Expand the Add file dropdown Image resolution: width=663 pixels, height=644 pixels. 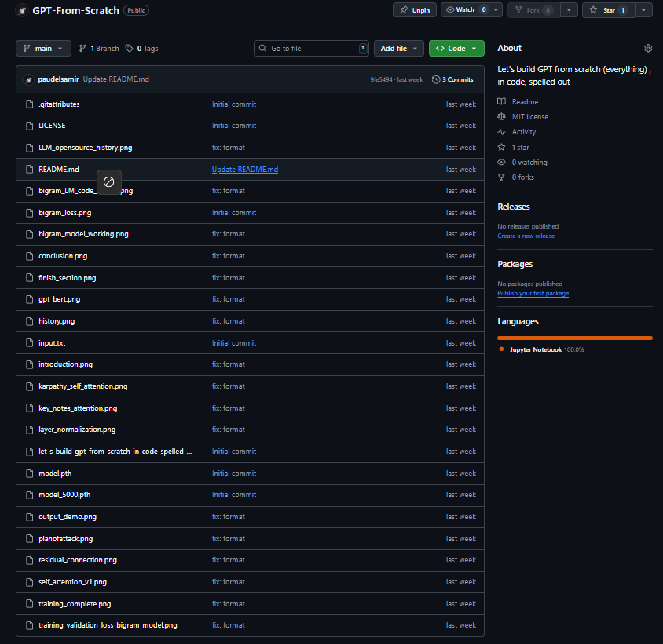coord(398,49)
